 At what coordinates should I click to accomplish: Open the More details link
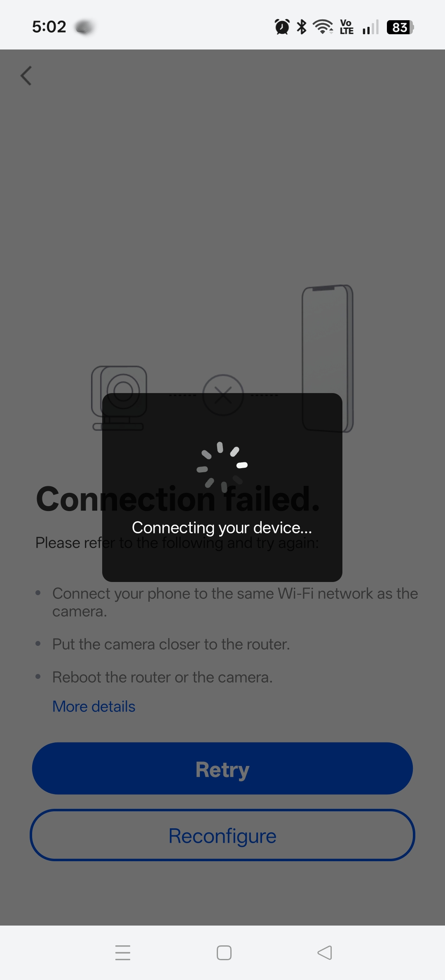click(x=94, y=707)
